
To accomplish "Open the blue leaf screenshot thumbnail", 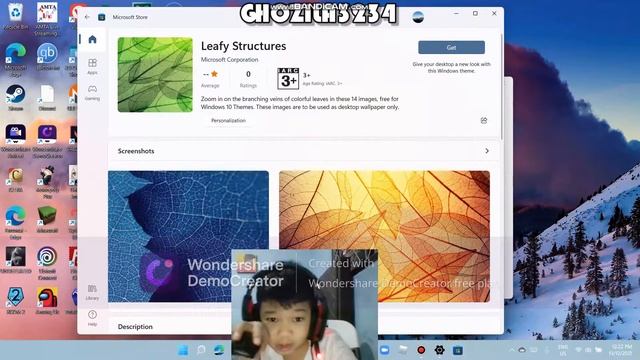I will coord(188,236).
